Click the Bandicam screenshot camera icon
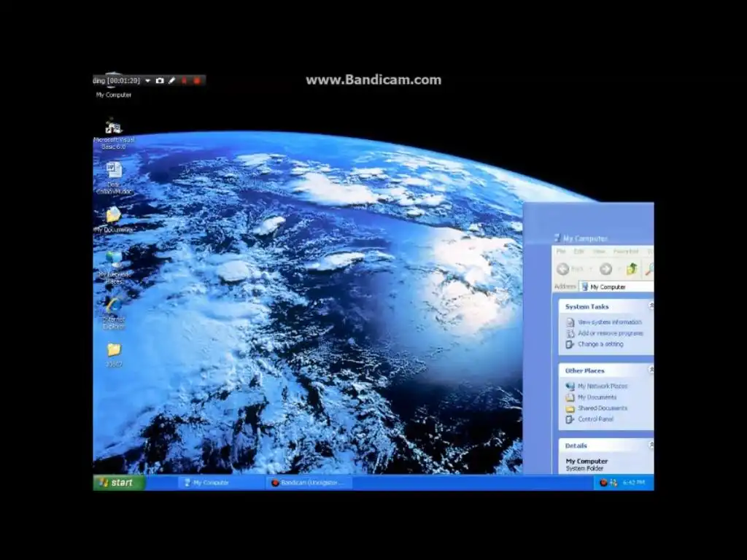The height and width of the screenshot is (560, 747). tap(160, 80)
